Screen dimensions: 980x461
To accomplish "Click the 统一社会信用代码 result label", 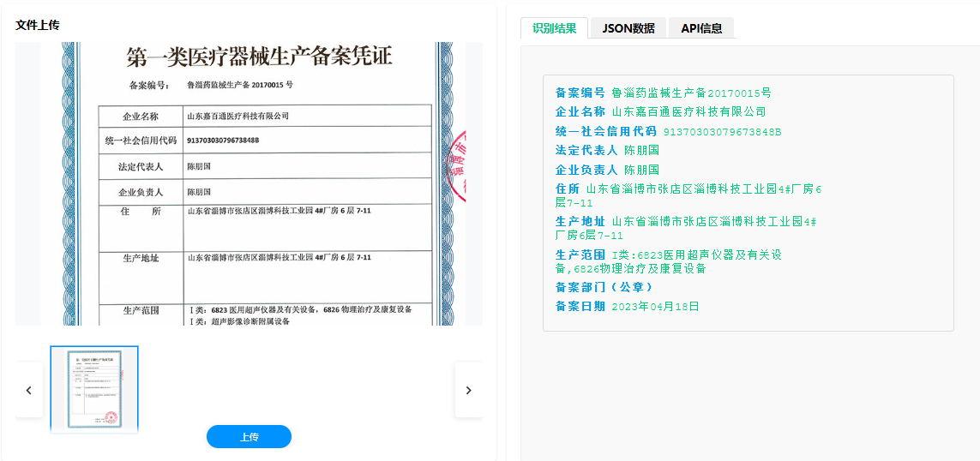I will 605,131.
